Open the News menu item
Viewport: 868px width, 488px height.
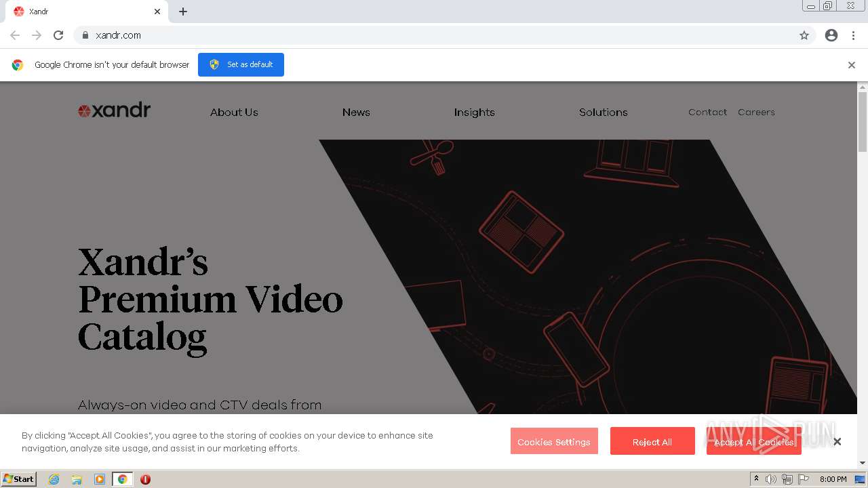pos(356,113)
